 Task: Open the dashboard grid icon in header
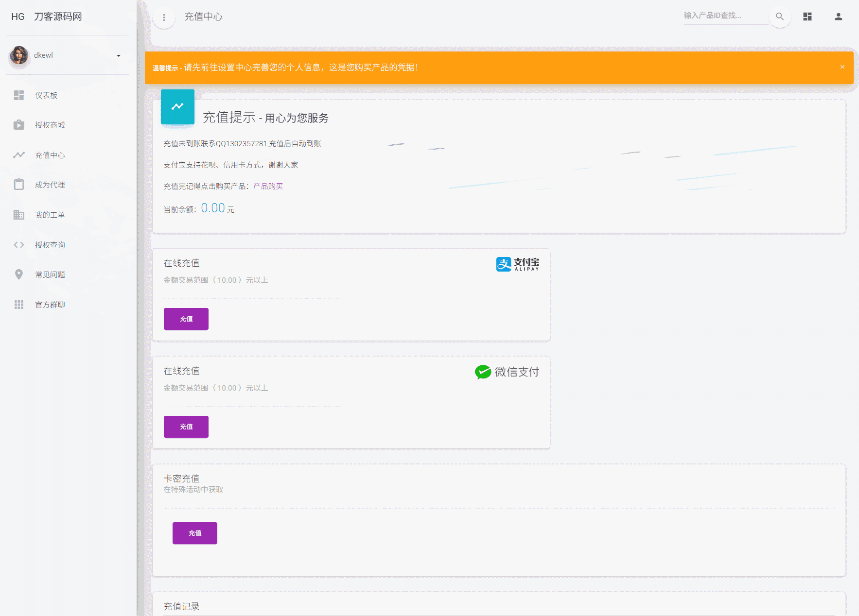point(807,17)
